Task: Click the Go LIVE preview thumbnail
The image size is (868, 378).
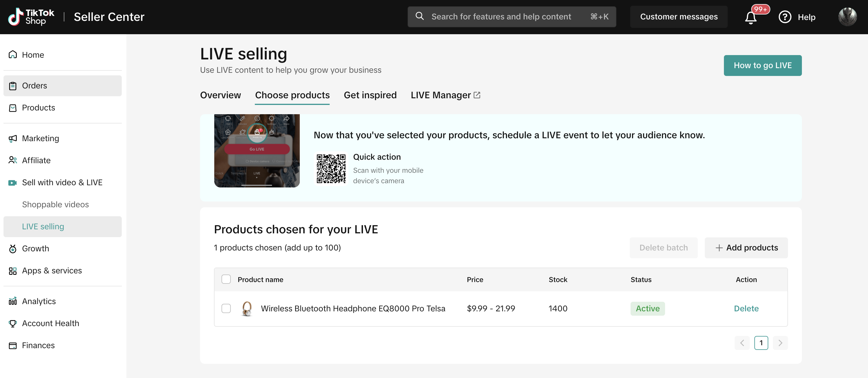Action: pos(257,151)
